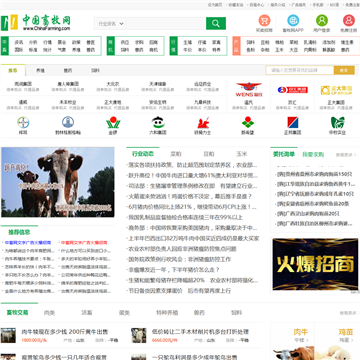Screen dimensions: 360x360
Task: Open the 六和集团 brand logo
Action: coord(158,122)
